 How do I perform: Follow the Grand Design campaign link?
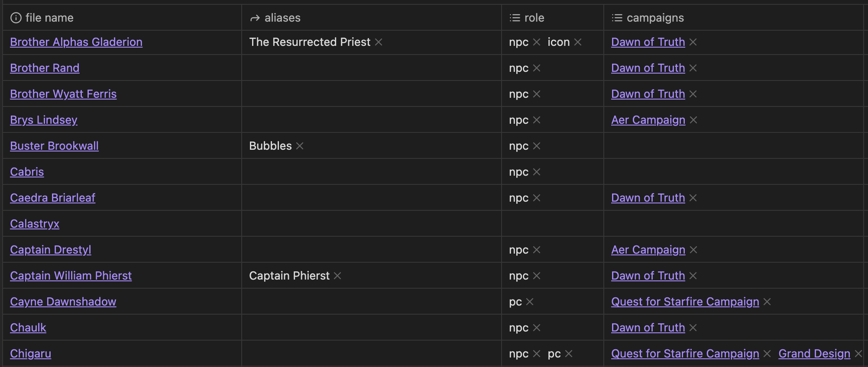[x=814, y=354]
